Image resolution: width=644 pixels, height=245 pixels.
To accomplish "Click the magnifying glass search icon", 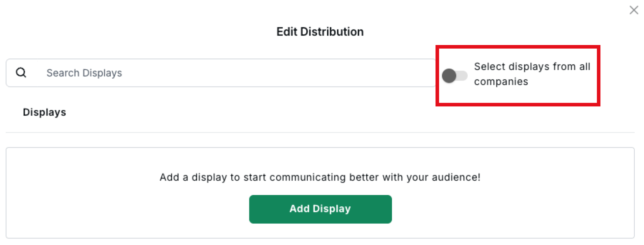I will [x=21, y=73].
